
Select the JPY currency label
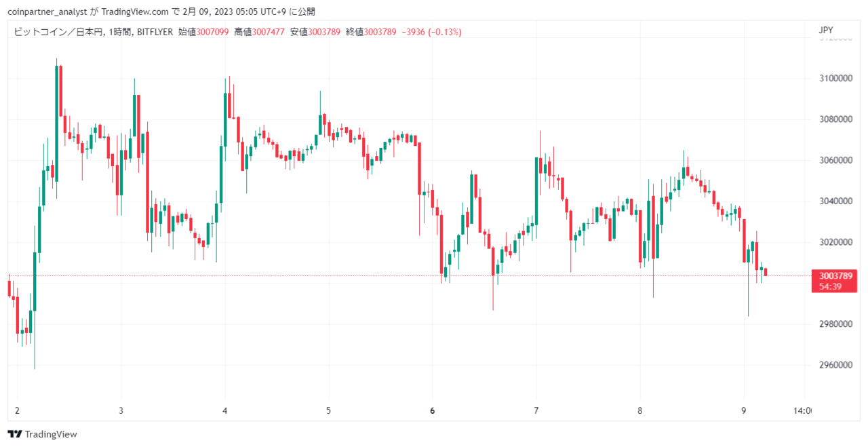click(x=826, y=31)
